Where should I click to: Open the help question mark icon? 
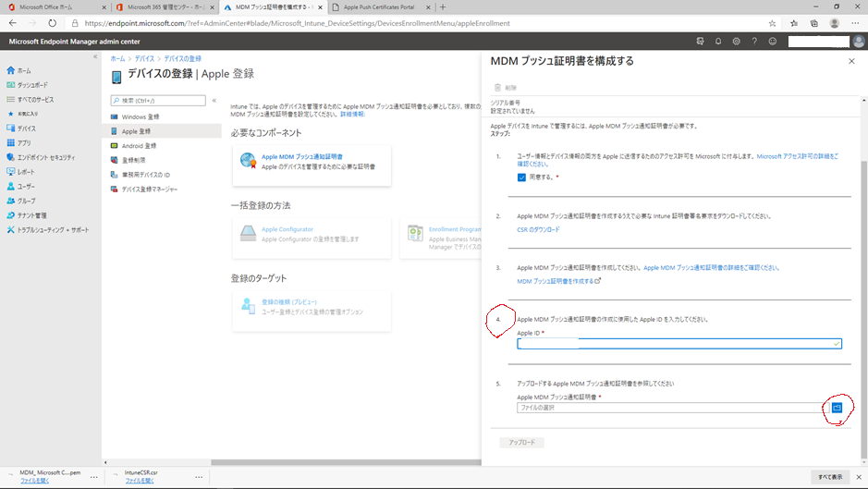[754, 41]
